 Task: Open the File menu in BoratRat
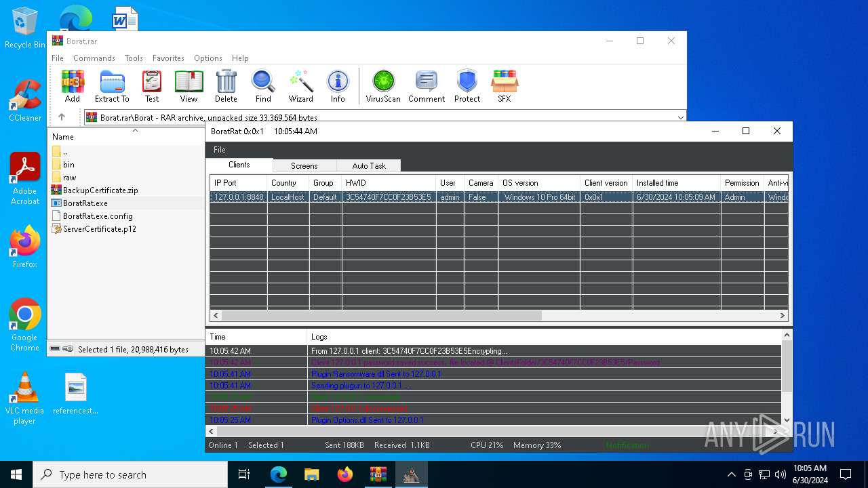click(x=220, y=150)
